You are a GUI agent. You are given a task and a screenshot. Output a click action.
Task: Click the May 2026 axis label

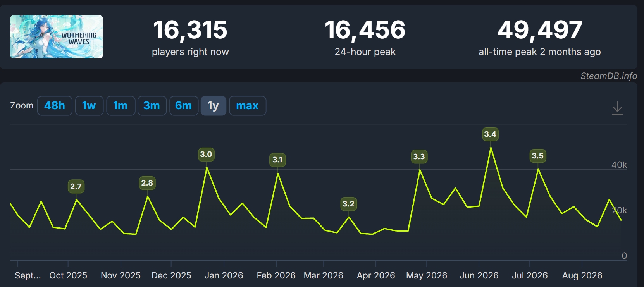pos(427,275)
